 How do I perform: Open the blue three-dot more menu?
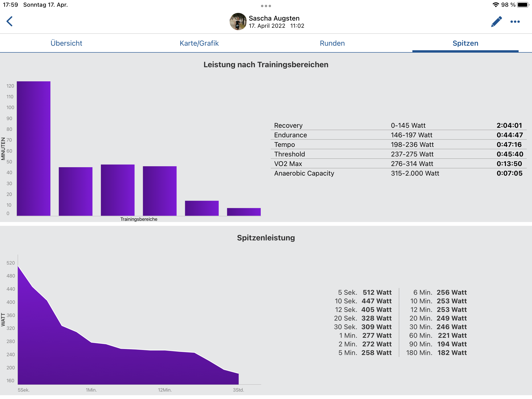click(x=515, y=22)
